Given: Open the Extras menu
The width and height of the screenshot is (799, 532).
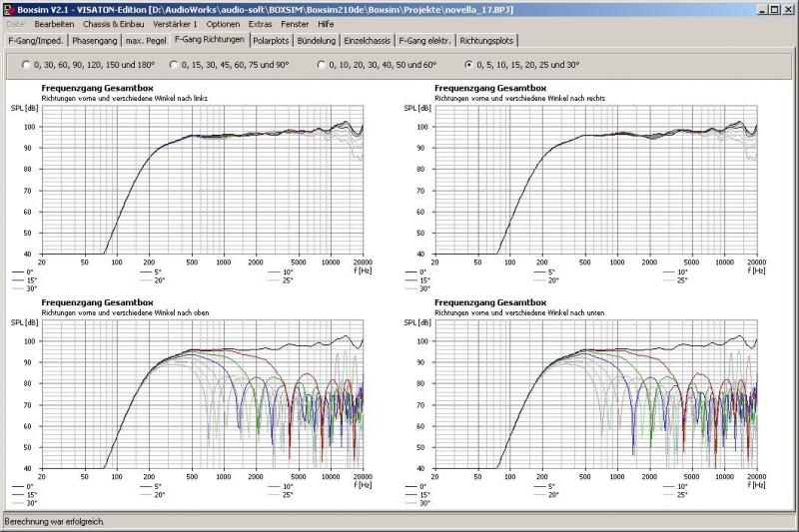Looking at the screenshot, I should pyautogui.click(x=260, y=23).
